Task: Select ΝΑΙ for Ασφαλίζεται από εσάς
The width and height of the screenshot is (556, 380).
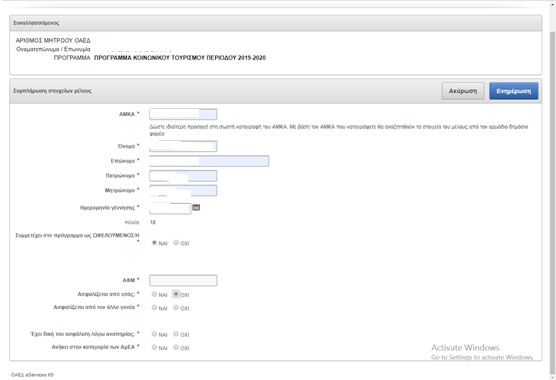Action: 154,294
